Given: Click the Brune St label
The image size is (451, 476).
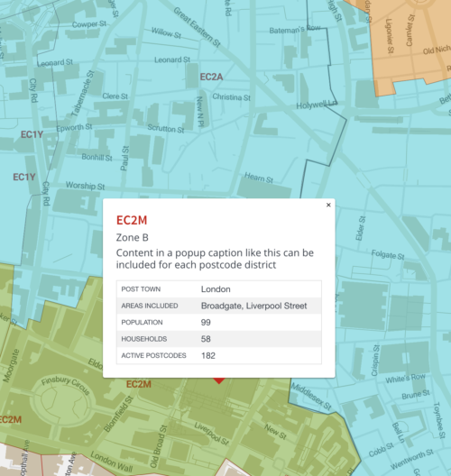Looking at the screenshot, I should click(416, 395).
